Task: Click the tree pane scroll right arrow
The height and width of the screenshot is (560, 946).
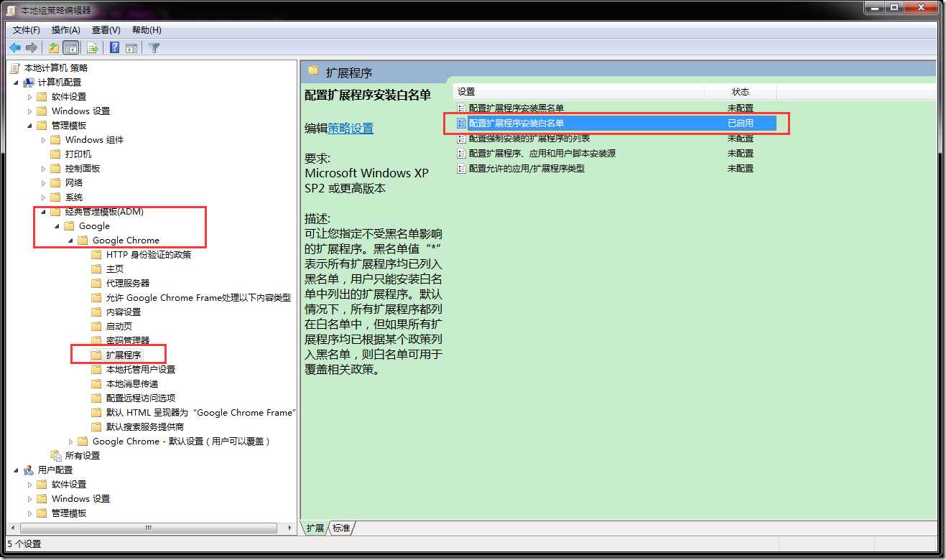Action: 290,528
